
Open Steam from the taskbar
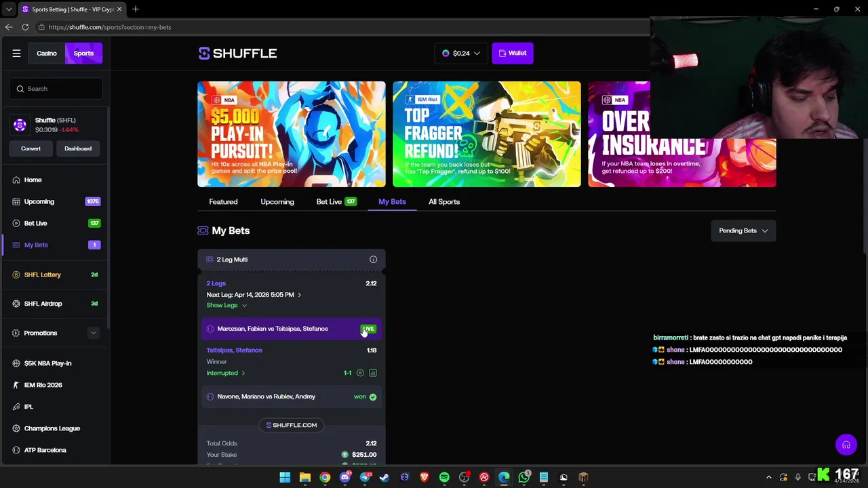[x=384, y=477]
